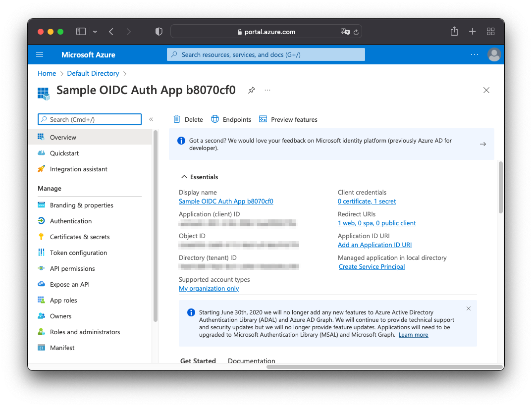Screen dimensions: 532x407
Task: Click Sample OIDC Auth App b8070cf0 display name link
Action: [226, 201]
